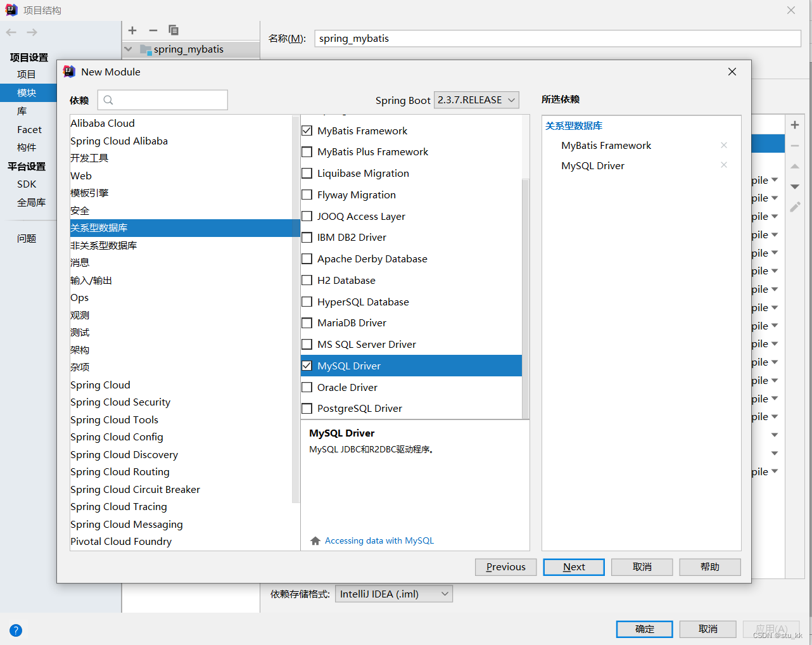812x645 pixels.
Task: Open SDK platform settings
Action: [x=27, y=184]
